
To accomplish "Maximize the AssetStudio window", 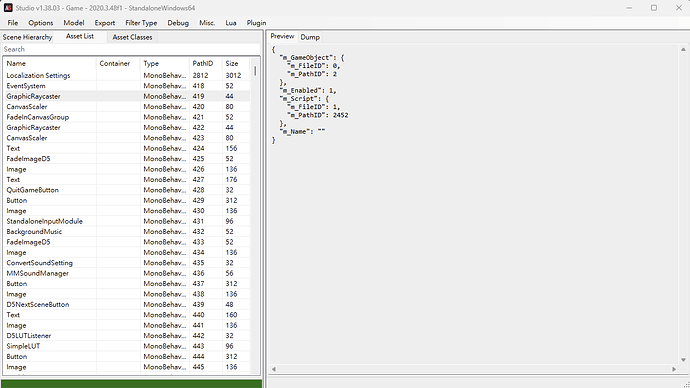I will [x=654, y=8].
